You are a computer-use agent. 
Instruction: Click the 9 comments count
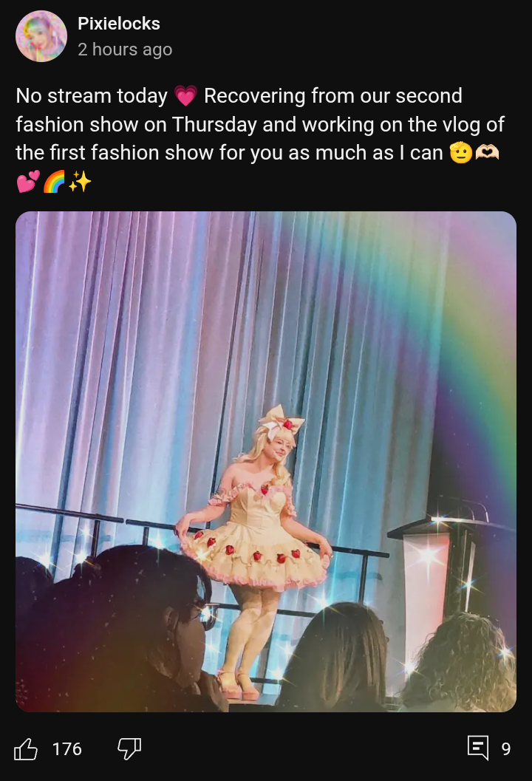pos(505,748)
